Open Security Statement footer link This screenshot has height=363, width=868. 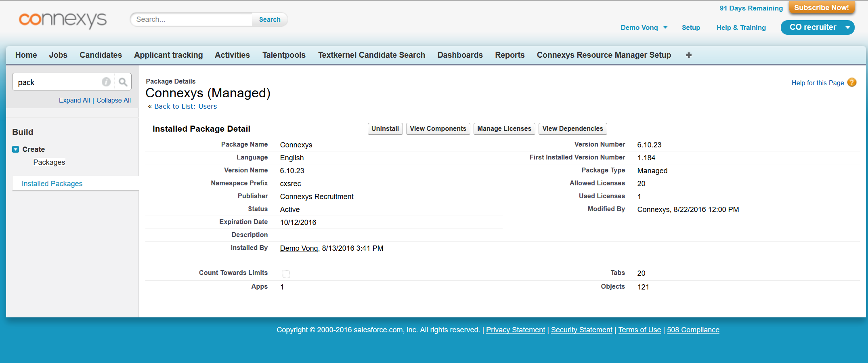(x=582, y=330)
